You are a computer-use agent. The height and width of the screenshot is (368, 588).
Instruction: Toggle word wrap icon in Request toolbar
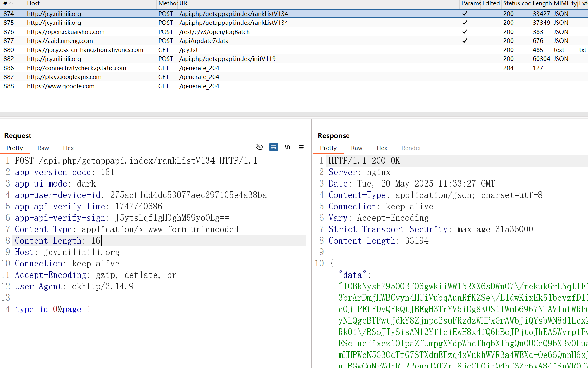(x=273, y=147)
